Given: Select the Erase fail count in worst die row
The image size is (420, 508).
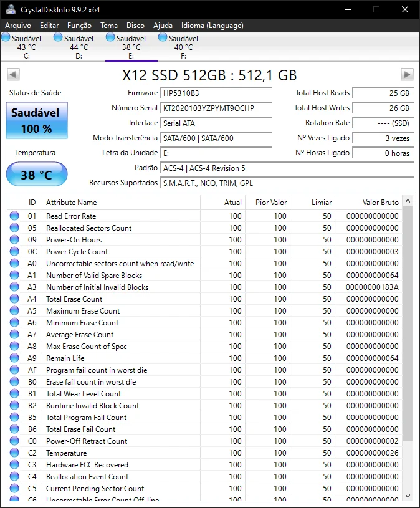Looking at the screenshot, I should pos(204,381).
